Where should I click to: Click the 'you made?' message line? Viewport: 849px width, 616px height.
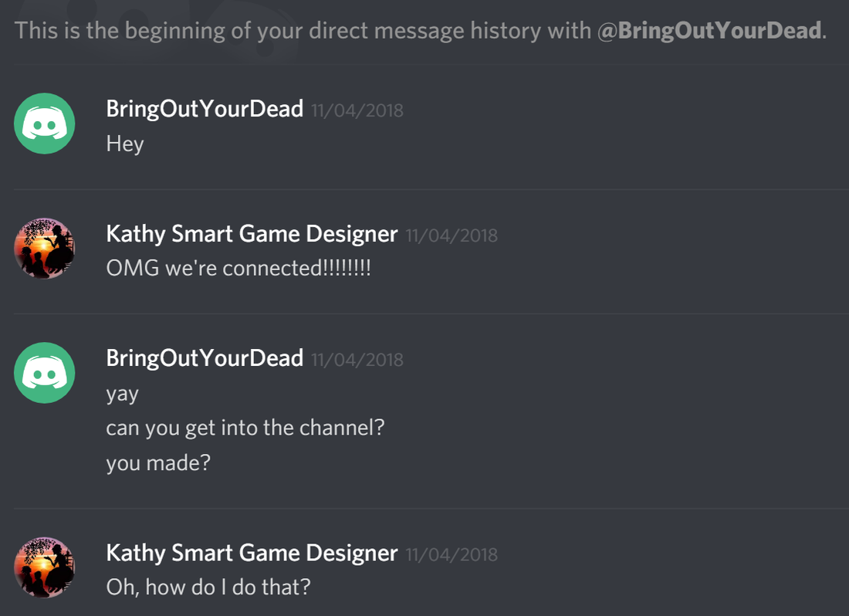158,463
